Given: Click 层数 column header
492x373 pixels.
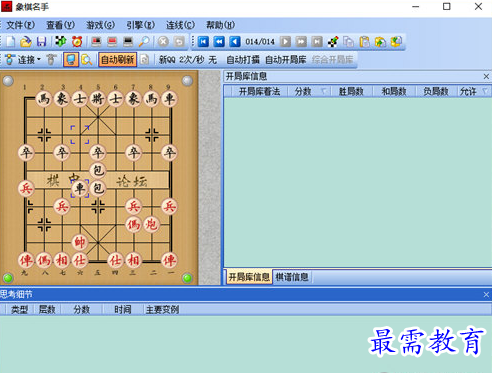Looking at the screenshot, I should (x=47, y=310).
